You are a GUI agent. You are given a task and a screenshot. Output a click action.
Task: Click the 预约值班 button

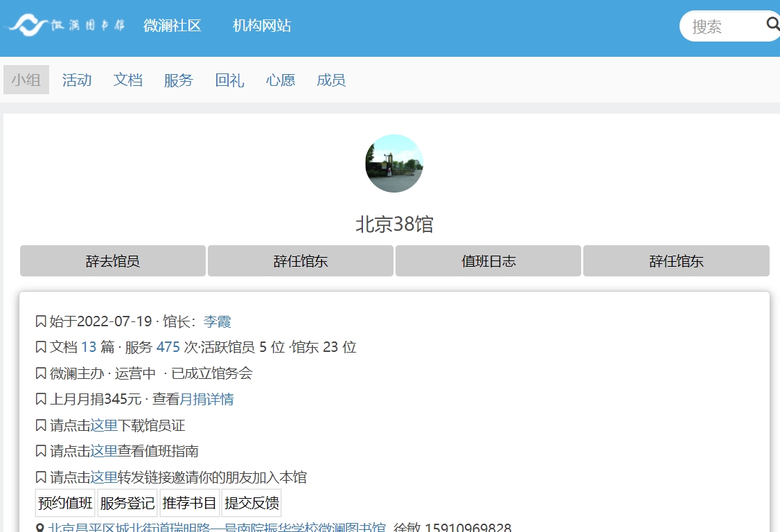[65, 503]
